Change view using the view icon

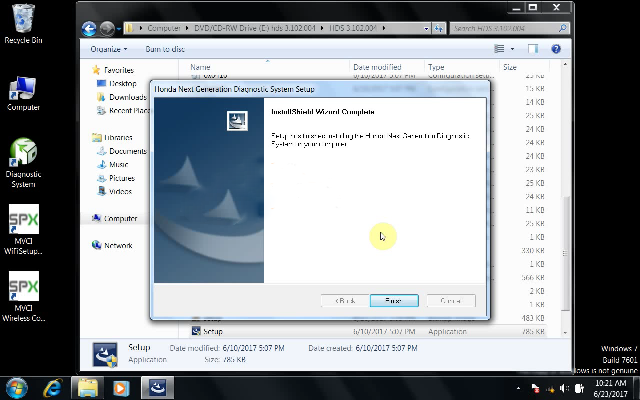point(499,49)
